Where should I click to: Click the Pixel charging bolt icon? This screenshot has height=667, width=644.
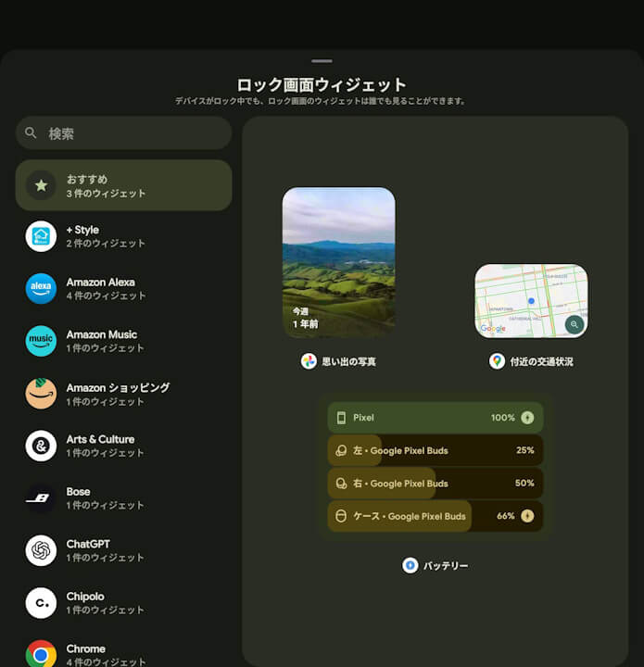tap(527, 418)
